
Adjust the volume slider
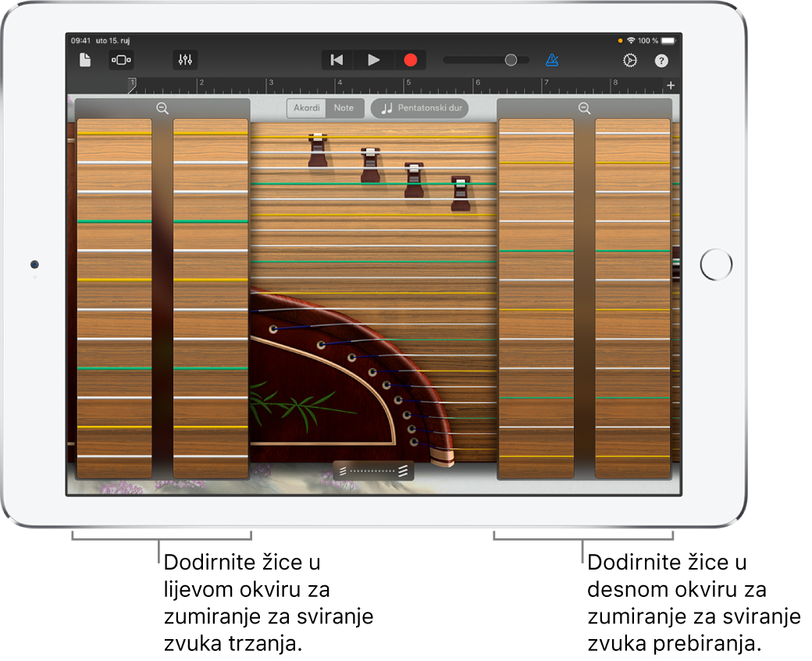(x=511, y=59)
